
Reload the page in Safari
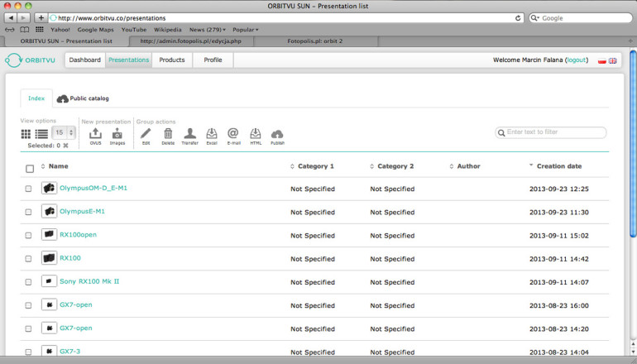pyautogui.click(x=518, y=18)
